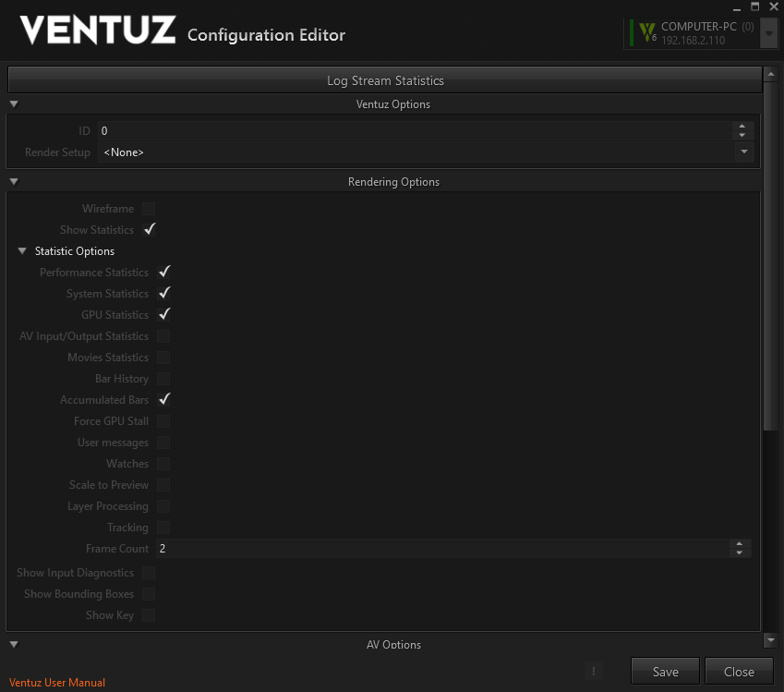The height and width of the screenshot is (692, 784).
Task: Click the VENTUZ logo in the header
Action: coord(98,30)
